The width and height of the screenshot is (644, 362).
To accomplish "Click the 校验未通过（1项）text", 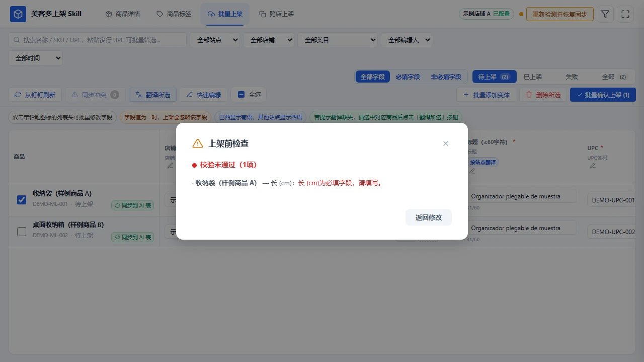I will 228,165.
